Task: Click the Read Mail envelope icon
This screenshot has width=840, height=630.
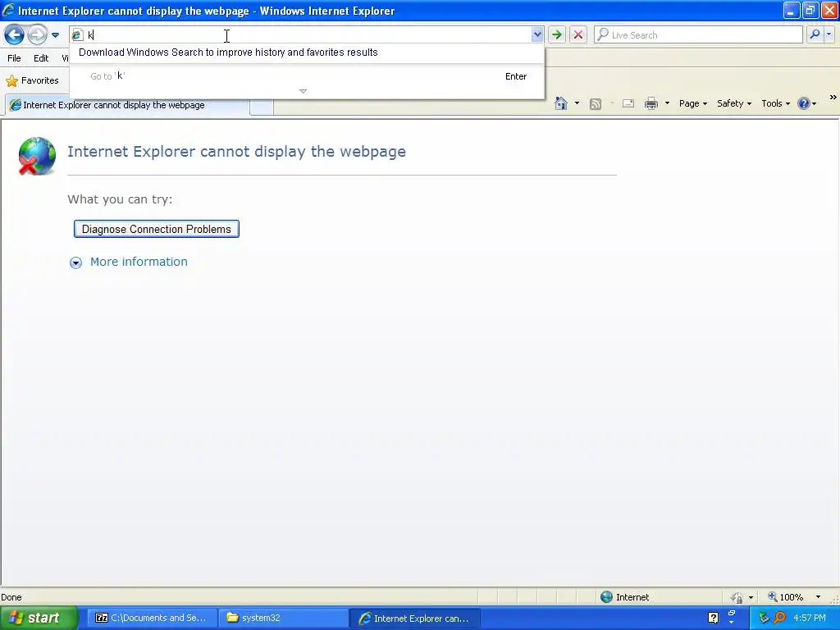Action: tap(628, 103)
